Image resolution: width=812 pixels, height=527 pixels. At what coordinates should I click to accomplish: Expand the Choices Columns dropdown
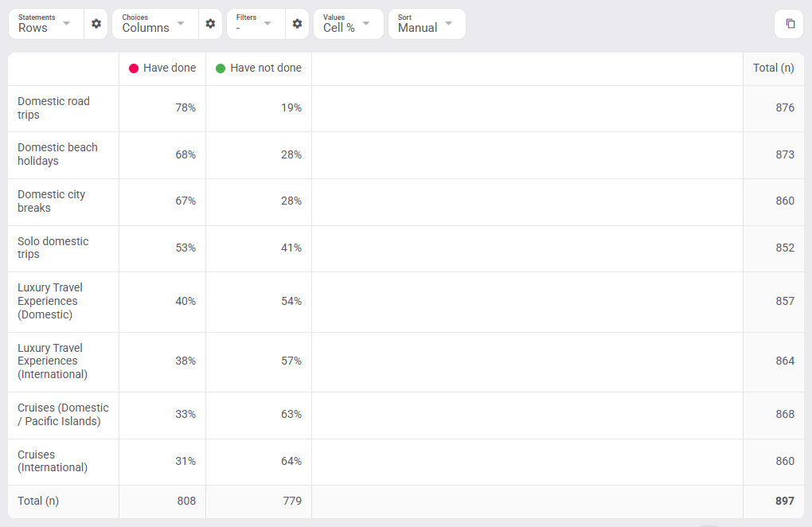(155, 24)
